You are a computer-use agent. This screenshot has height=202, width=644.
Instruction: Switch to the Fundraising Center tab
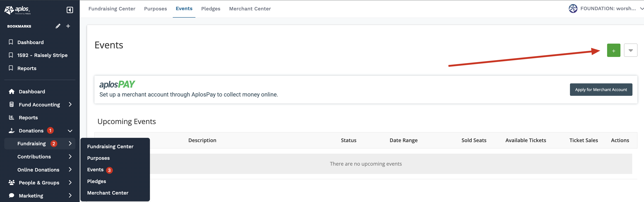tap(112, 9)
